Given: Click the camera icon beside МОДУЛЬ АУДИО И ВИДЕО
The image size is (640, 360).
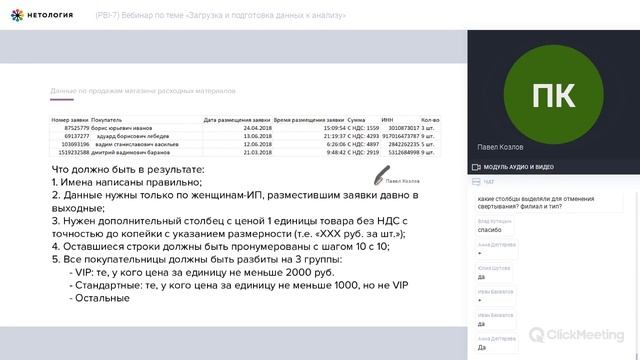Looking at the screenshot, I should [476, 167].
